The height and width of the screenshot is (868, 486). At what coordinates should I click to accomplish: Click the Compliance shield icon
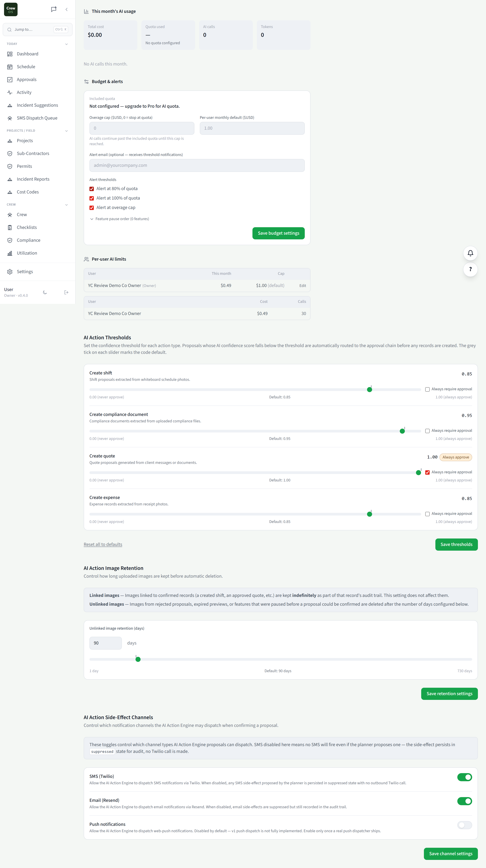click(x=10, y=240)
